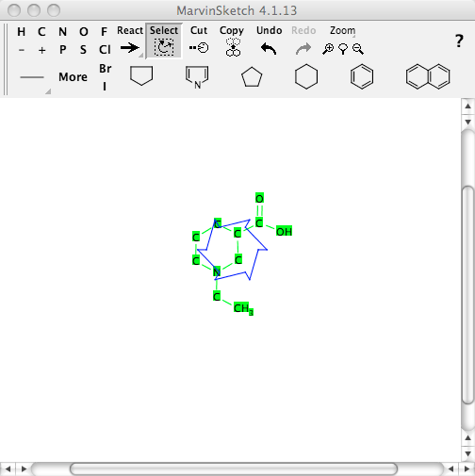475x476 pixels.
Task: Insert the benzene ring template
Action: [x=362, y=76]
